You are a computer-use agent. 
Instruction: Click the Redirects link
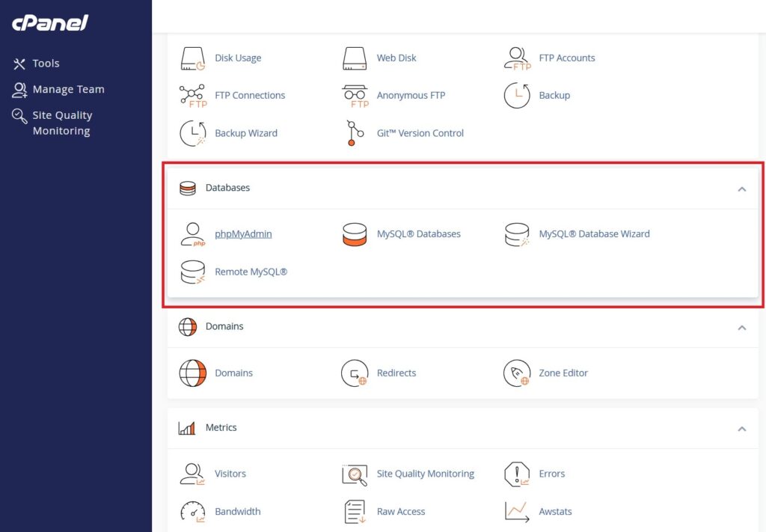(396, 373)
